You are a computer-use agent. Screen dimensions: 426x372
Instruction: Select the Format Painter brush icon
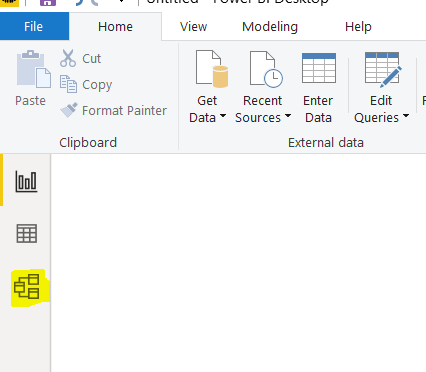[69, 110]
